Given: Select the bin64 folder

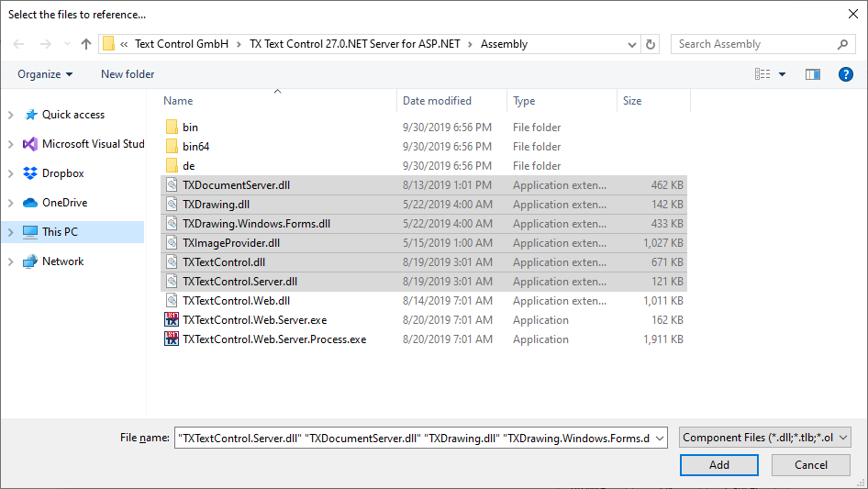Looking at the screenshot, I should 196,147.
